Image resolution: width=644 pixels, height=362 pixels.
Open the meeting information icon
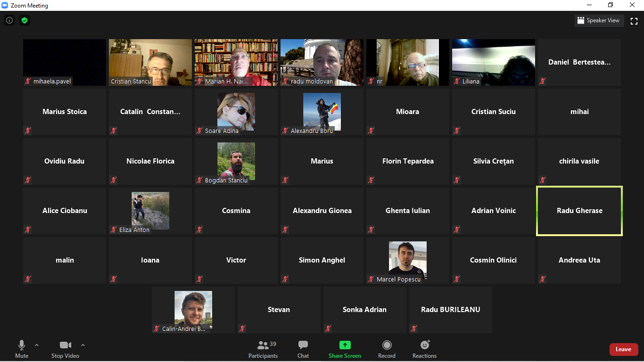click(x=9, y=20)
